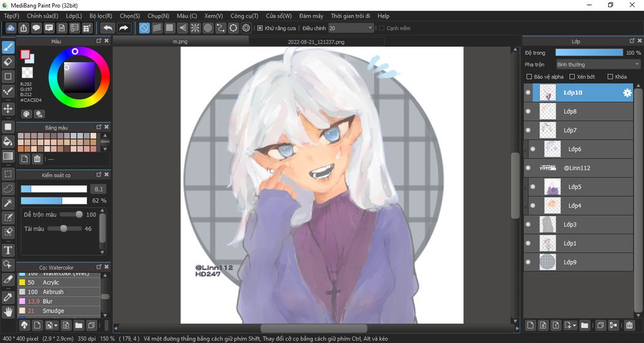The width and height of the screenshot is (644, 343).
Task: Select the Hand pan tool
Action: pos(8,312)
